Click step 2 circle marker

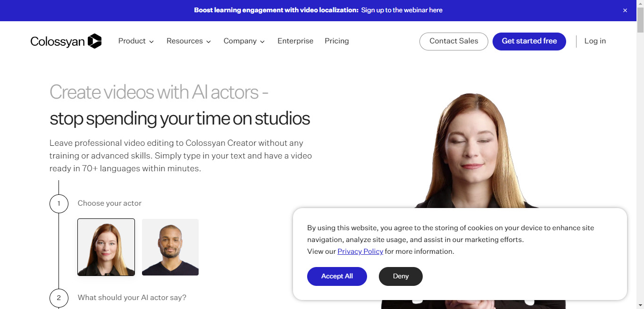click(x=59, y=298)
